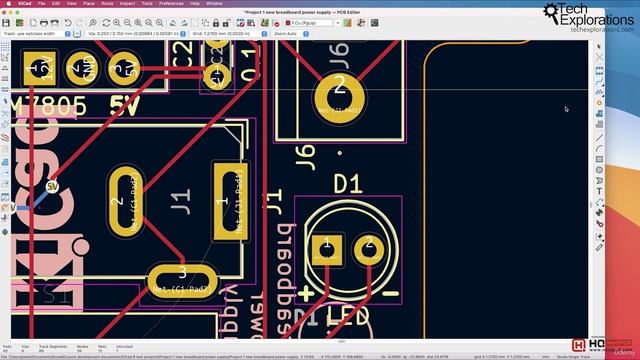Toggle grid display on left toolbar
This screenshot has height=360, width=640.
pos(5,47)
